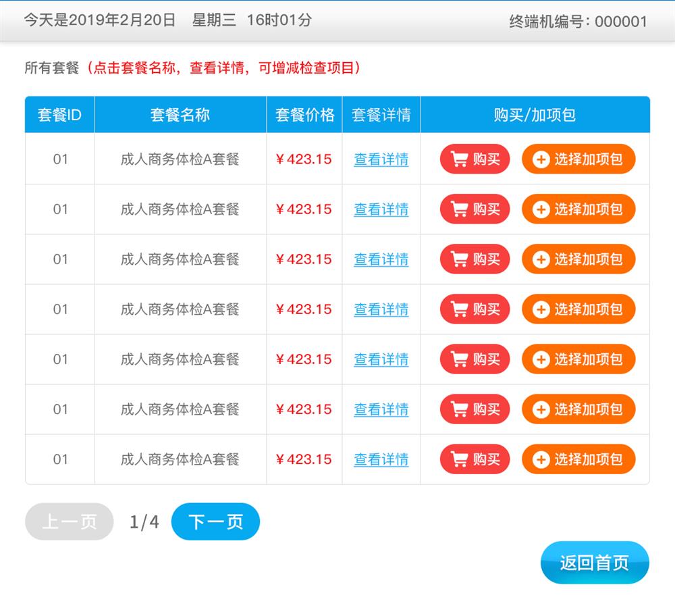Click the 套餐名称 column header
Image resolution: width=675 pixels, height=616 pixels.
click(x=180, y=115)
